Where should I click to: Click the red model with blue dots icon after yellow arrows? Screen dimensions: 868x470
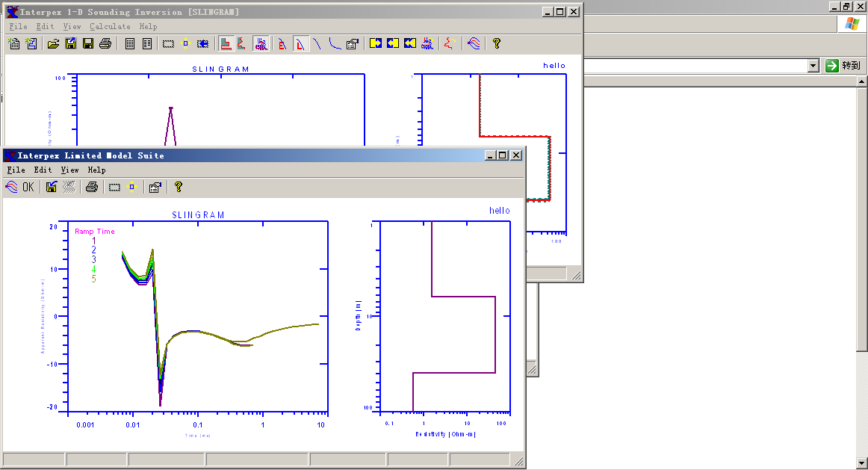point(427,44)
